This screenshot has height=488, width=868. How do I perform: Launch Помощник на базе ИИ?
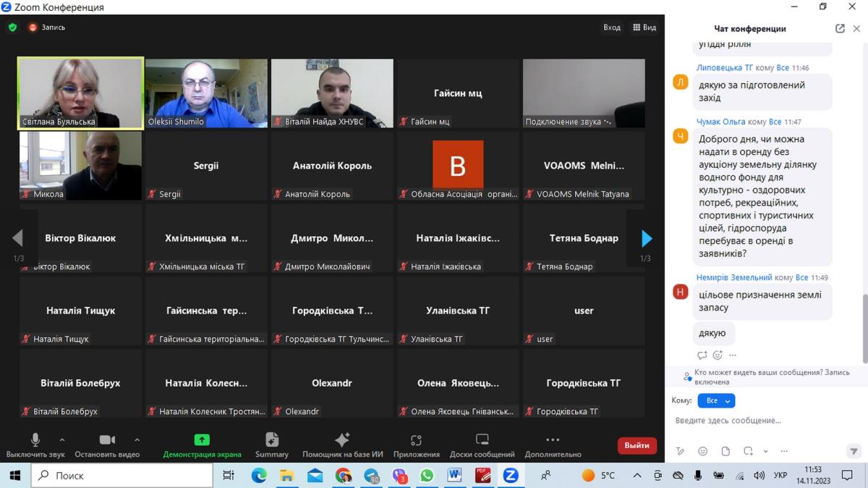coord(342,445)
